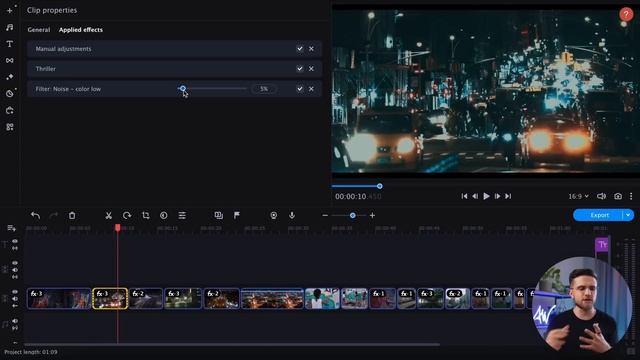Hide the overlay track with eye icon

(x=15, y=263)
